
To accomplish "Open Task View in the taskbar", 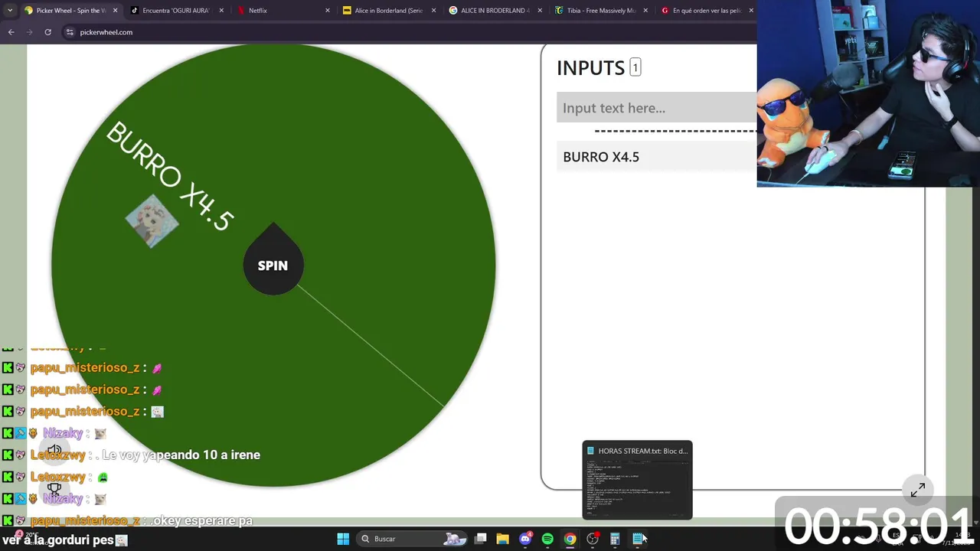I will point(480,539).
